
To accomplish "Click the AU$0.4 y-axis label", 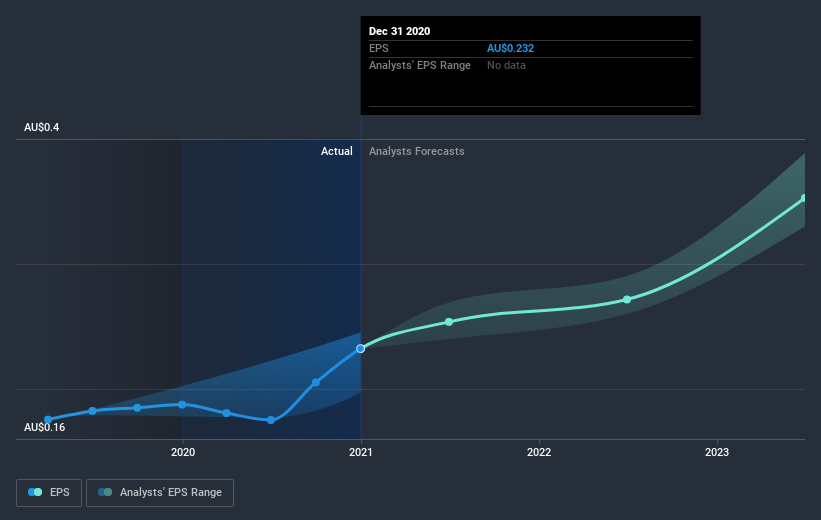I will pyautogui.click(x=41, y=127).
